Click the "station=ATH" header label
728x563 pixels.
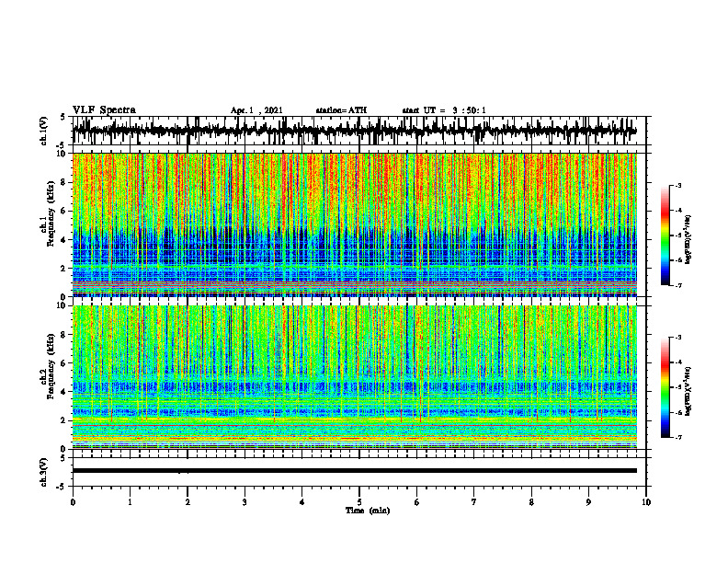click(x=341, y=110)
